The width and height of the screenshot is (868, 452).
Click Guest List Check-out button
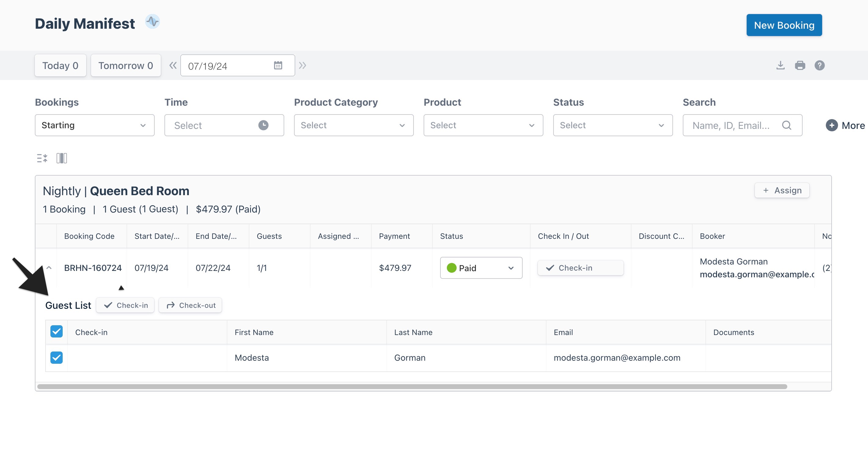(x=190, y=305)
